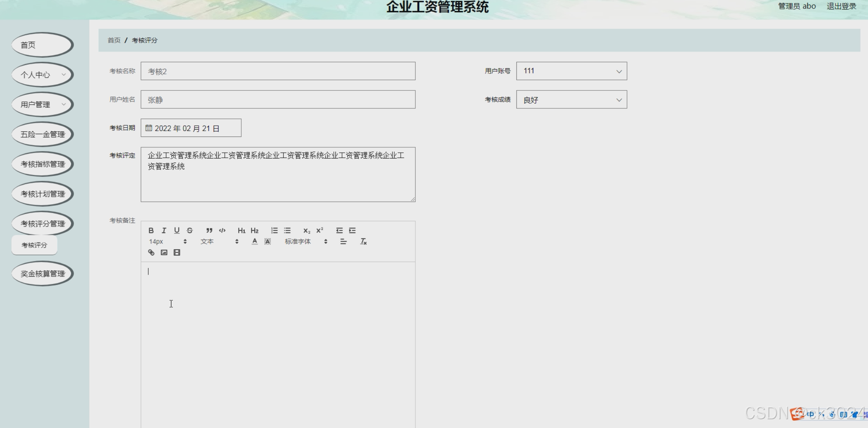Viewport: 868px width, 428px height.
Task: Go to 首页 via the breadcrumb link
Action: click(x=113, y=40)
